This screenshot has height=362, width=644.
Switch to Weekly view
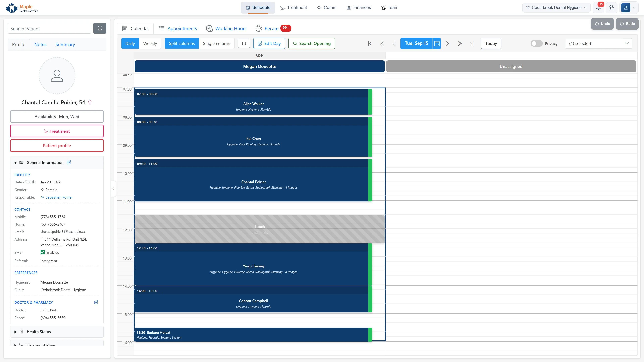[x=150, y=43]
